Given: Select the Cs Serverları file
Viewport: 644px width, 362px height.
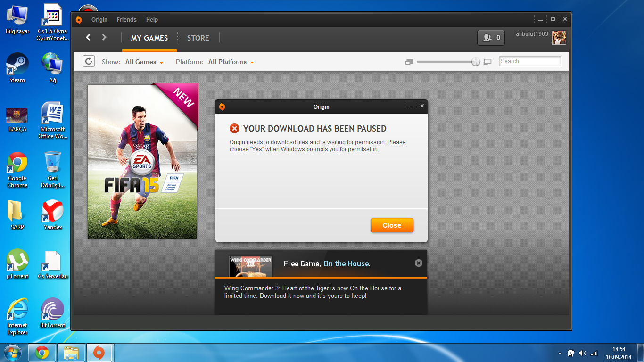Looking at the screenshot, I should pos(53,264).
